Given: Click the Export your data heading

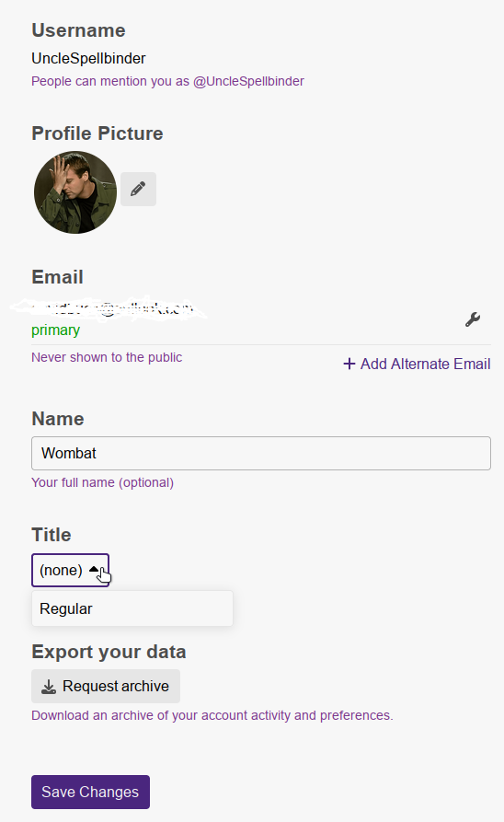Looking at the screenshot, I should tap(109, 652).
